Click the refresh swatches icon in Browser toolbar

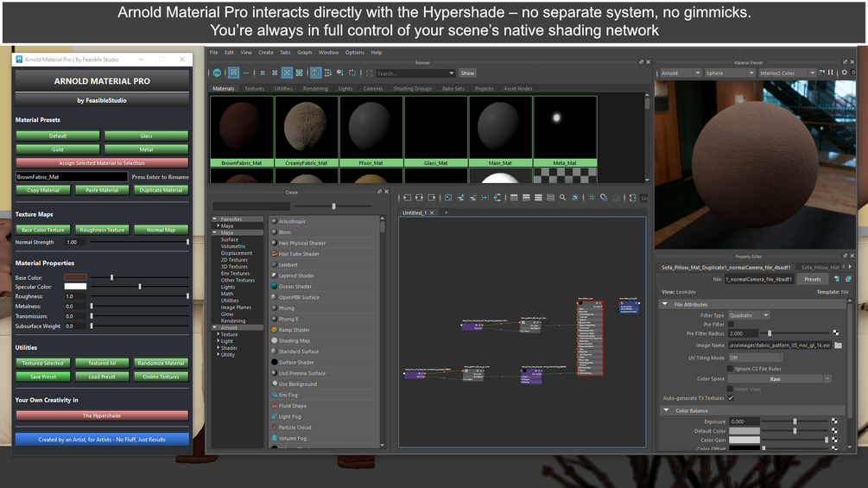click(x=352, y=73)
